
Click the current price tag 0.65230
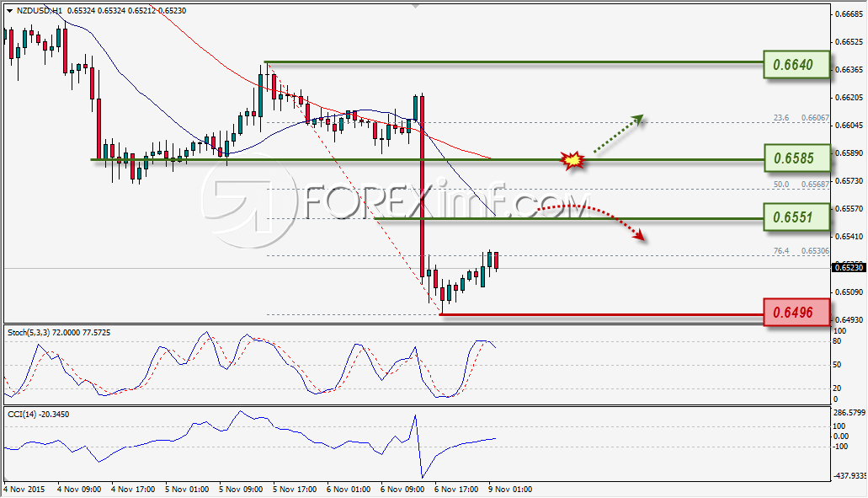tap(848, 268)
